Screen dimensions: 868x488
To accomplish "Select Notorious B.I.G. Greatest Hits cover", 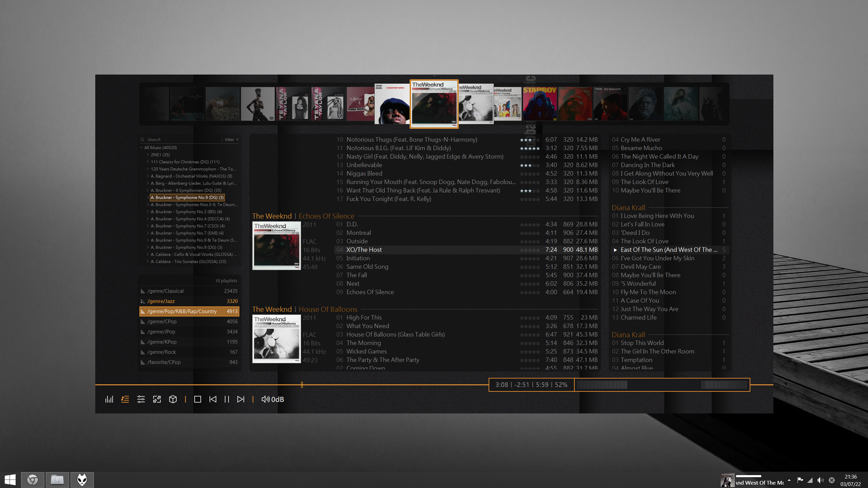I will (392, 104).
